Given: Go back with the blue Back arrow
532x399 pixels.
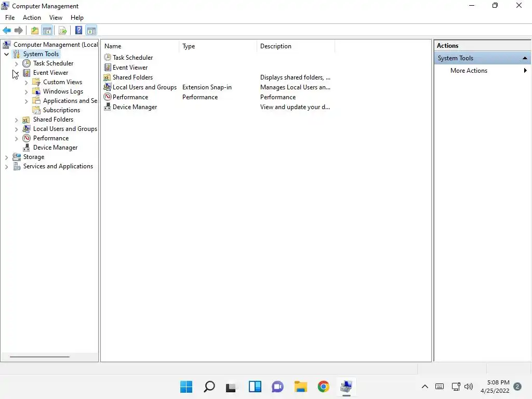Looking at the screenshot, I should (7, 31).
